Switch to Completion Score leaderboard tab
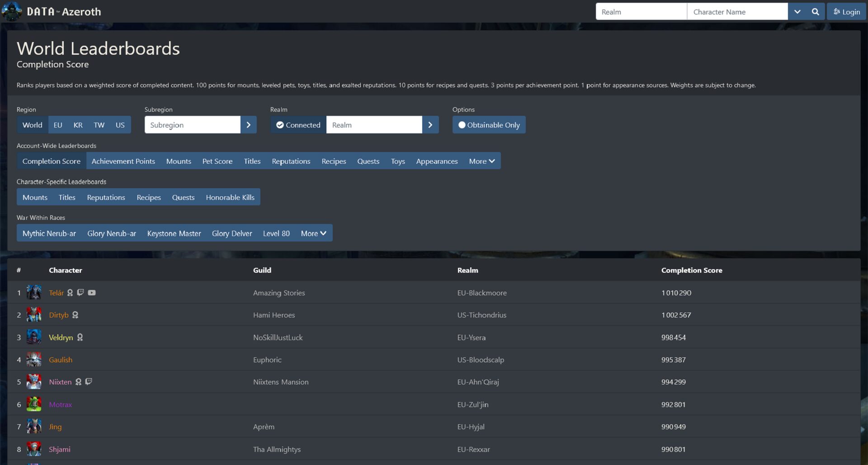The width and height of the screenshot is (868, 465). point(52,161)
